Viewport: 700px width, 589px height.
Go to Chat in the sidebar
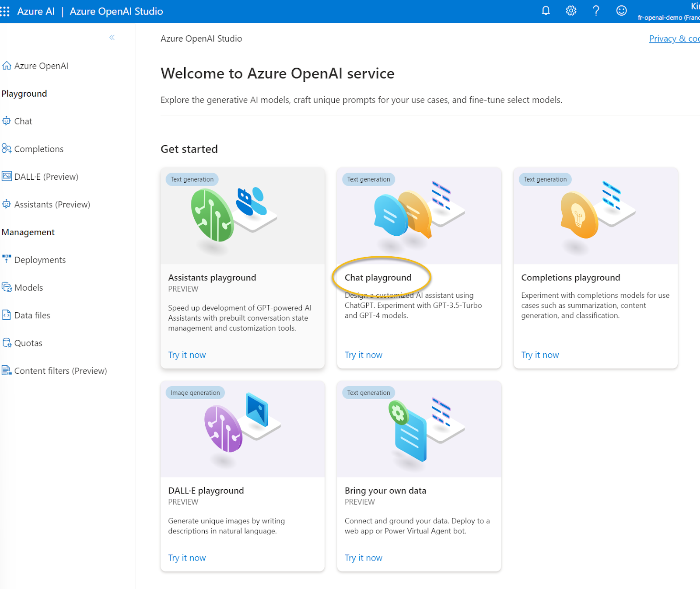pyautogui.click(x=23, y=121)
